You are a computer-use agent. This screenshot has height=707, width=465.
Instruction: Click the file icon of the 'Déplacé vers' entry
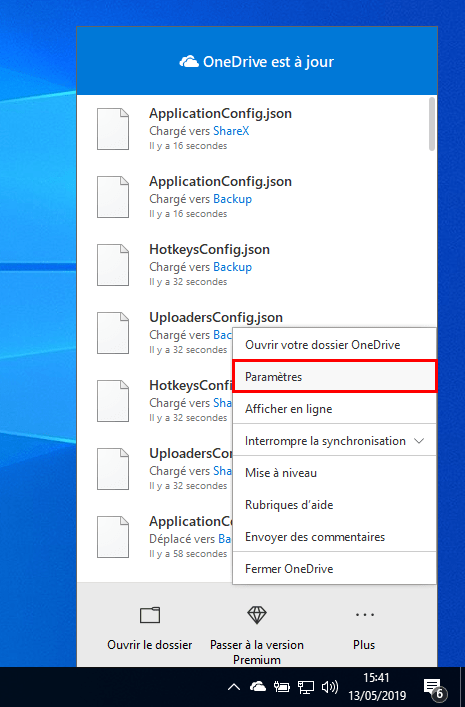point(113,537)
